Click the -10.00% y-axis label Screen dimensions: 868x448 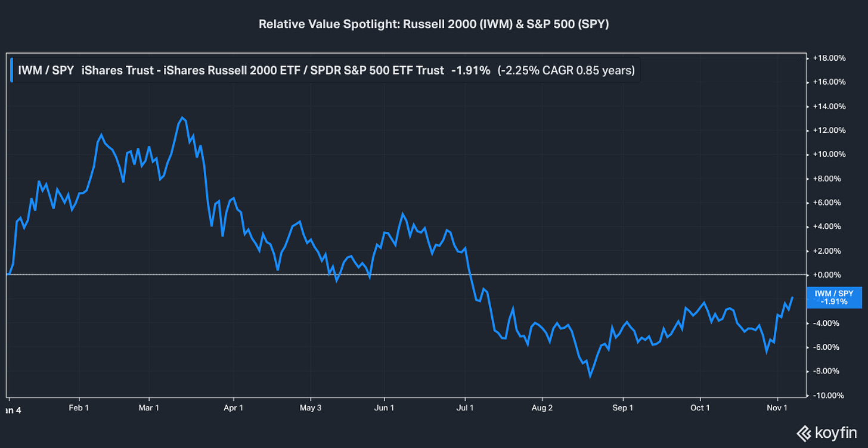pos(829,396)
